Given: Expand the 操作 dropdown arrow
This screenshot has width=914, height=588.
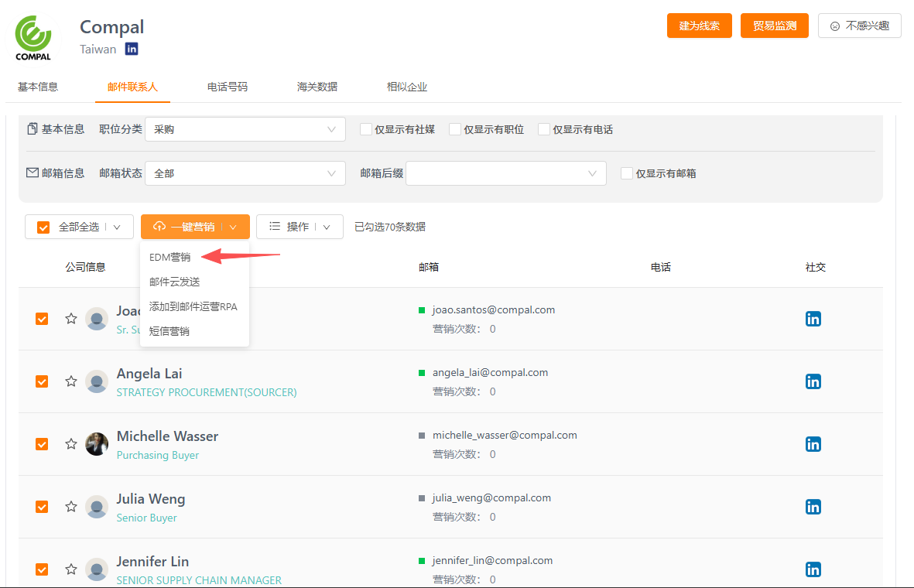Looking at the screenshot, I should tap(327, 227).
